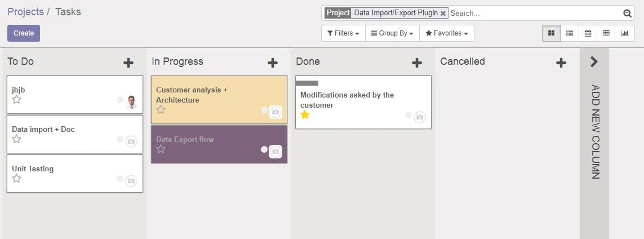Open the Calendar view icon
The height and width of the screenshot is (239, 644).
[x=588, y=33]
